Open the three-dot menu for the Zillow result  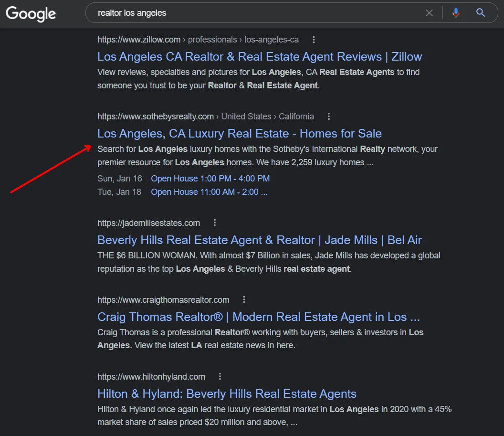[x=314, y=40]
